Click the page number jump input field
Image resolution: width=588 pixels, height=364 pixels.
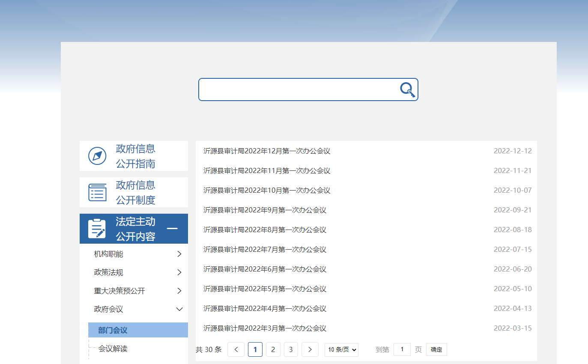click(402, 349)
